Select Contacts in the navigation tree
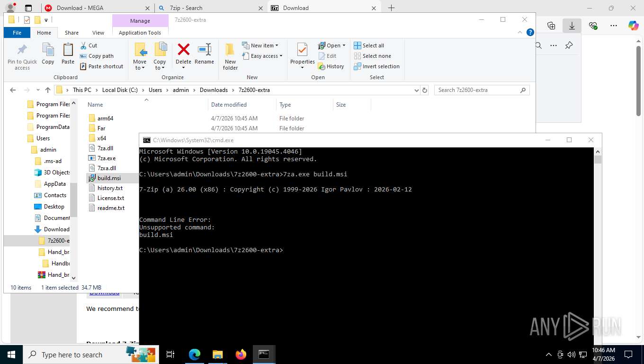The width and height of the screenshot is (644, 364). (x=55, y=195)
